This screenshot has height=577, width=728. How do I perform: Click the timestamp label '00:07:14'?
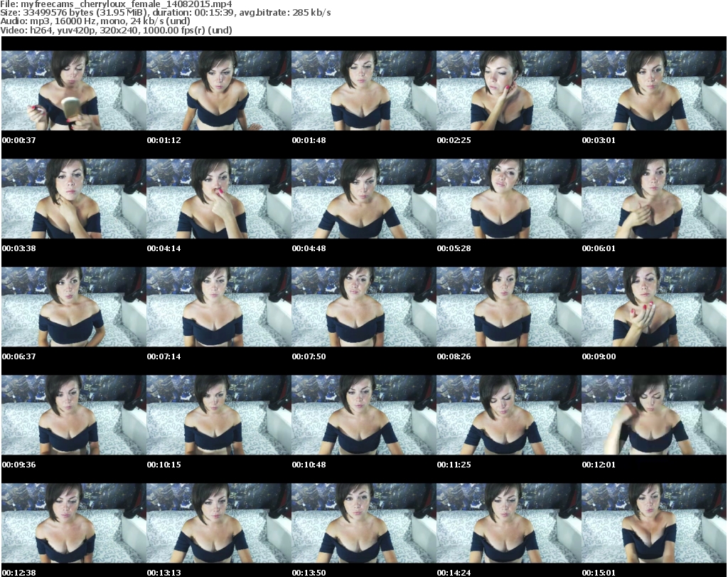[x=164, y=356]
